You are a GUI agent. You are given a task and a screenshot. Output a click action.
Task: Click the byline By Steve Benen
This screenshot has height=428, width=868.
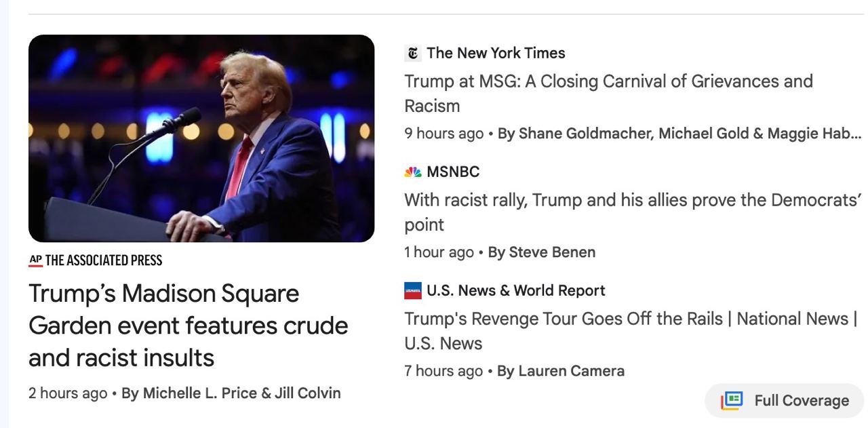[542, 252]
